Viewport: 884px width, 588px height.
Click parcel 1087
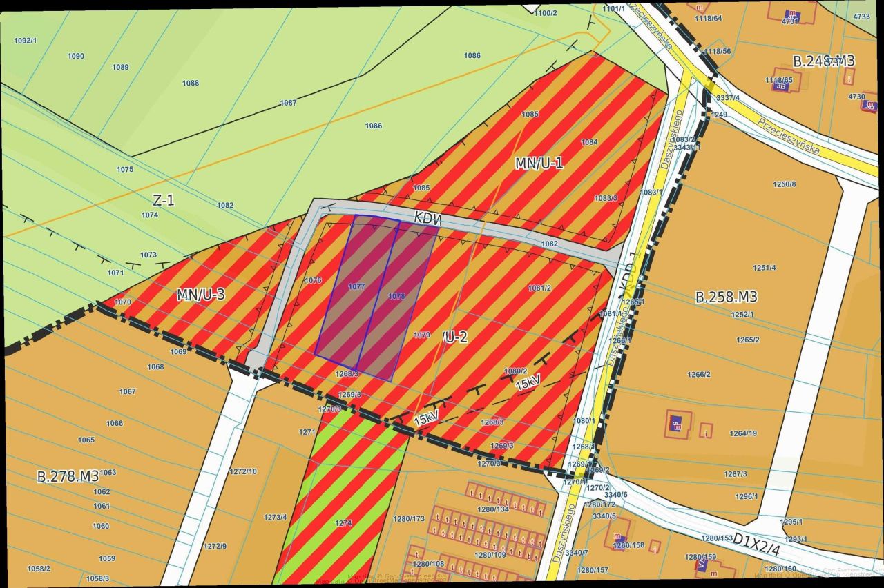(x=288, y=103)
